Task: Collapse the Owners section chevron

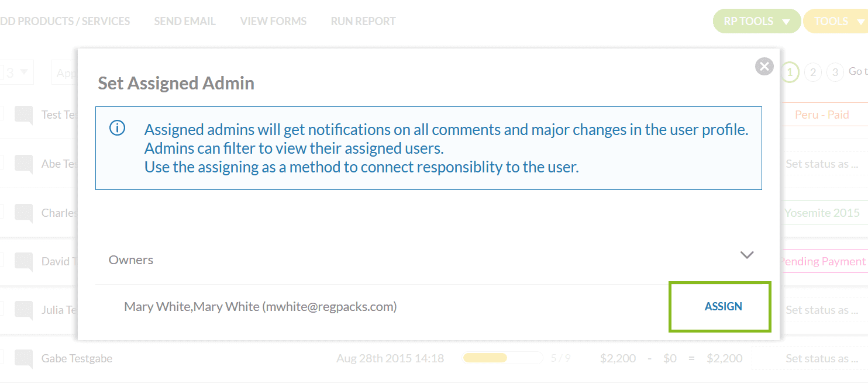Action: [x=747, y=255]
